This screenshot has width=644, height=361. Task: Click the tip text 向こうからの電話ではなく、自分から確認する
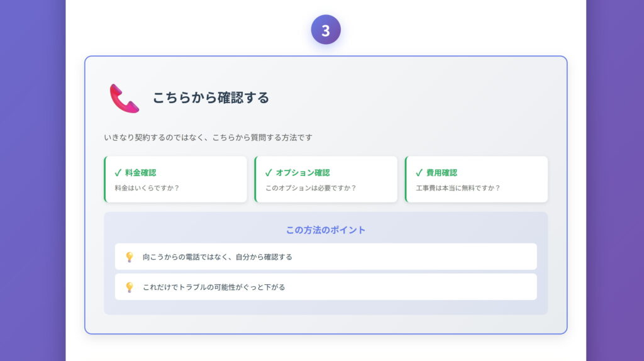[217, 257]
